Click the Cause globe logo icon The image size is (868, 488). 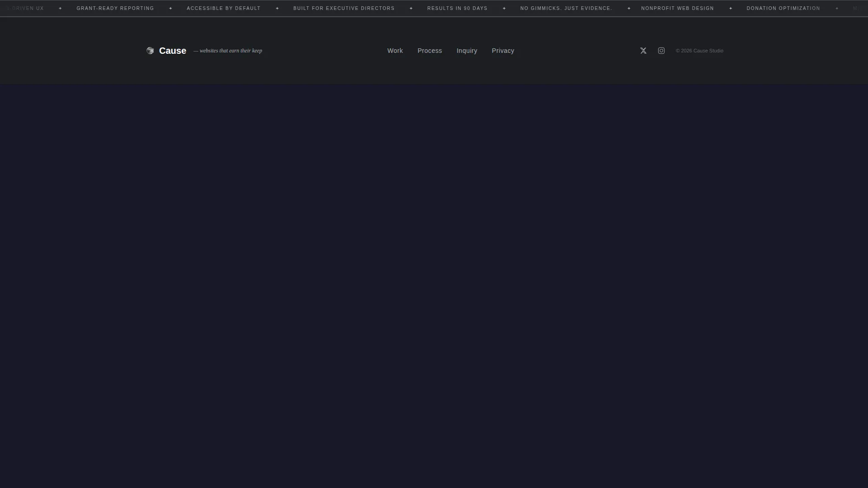click(150, 51)
